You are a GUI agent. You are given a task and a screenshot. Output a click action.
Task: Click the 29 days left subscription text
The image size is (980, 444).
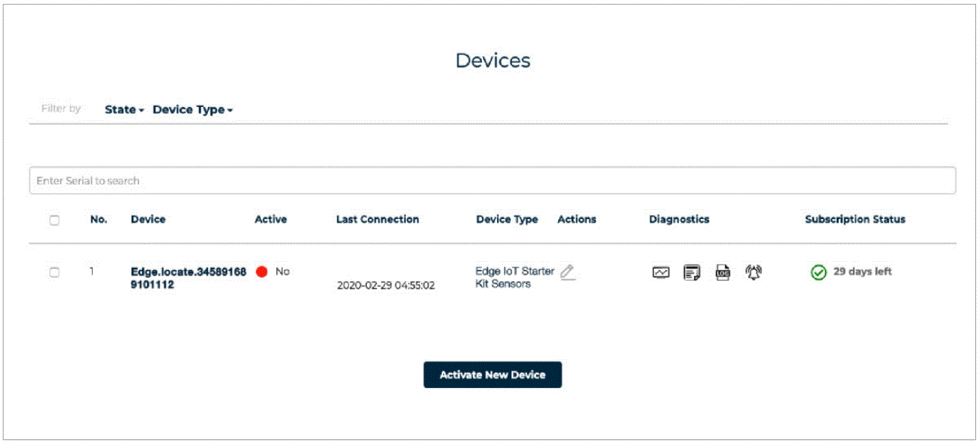pos(862,271)
